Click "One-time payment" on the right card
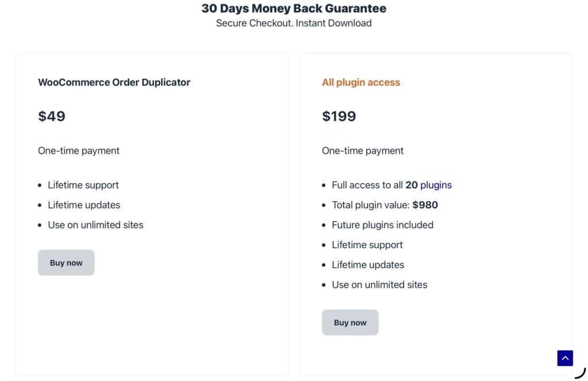Viewport: 588px width, 381px height. (x=363, y=151)
